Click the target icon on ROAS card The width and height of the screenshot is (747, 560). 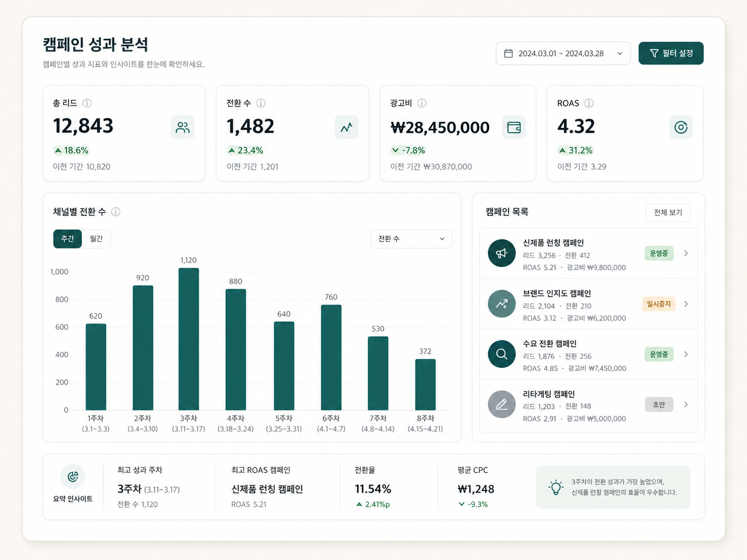pos(681,127)
